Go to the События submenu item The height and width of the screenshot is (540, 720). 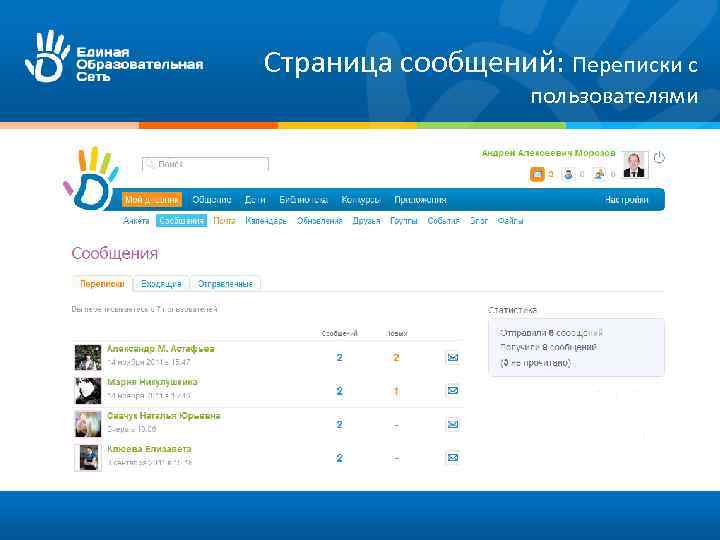[x=444, y=221]
